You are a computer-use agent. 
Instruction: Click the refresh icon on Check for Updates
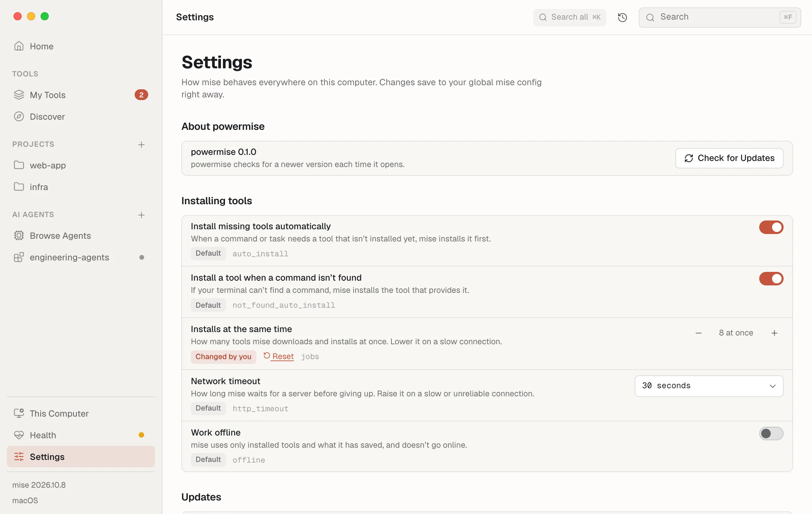tap(689, 158)
